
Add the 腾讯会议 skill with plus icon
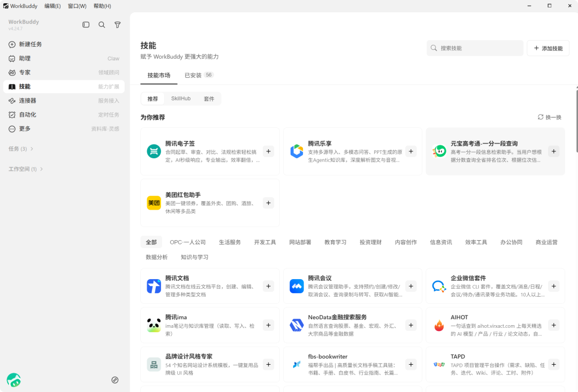tap(411, 286)
